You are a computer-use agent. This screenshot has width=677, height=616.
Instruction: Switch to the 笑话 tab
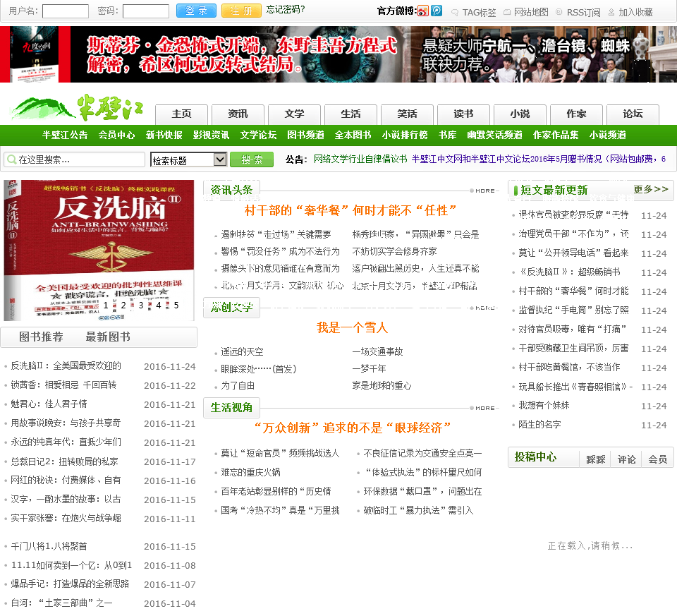407,114
